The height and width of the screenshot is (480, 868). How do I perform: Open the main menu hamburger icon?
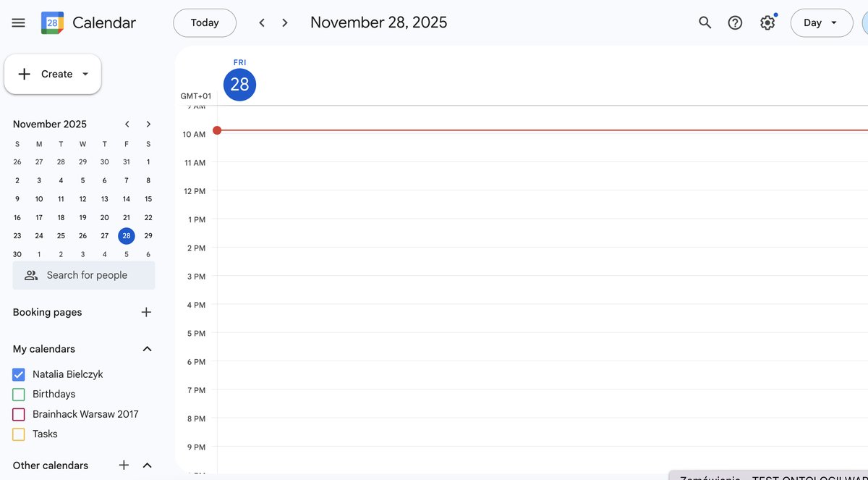point(19,22)
